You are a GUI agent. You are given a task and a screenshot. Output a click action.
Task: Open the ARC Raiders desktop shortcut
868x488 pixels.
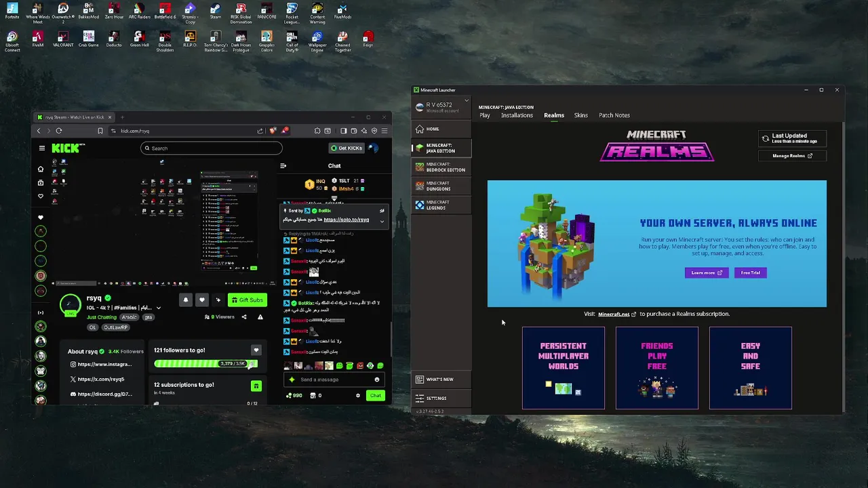point(139,11)
